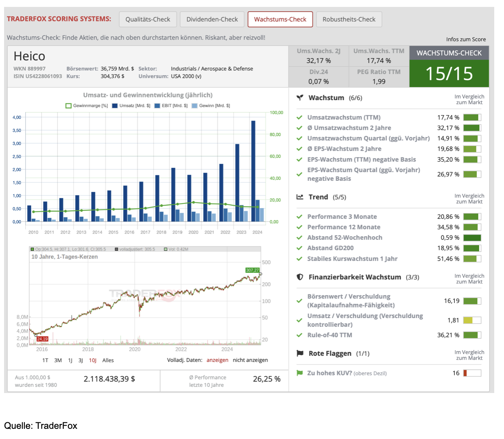Viewport: 504px width, 439px height.
Task: Click the checkmark beside EPS-Wachstum (TTM) negative Basis
Action: point(299,160)
